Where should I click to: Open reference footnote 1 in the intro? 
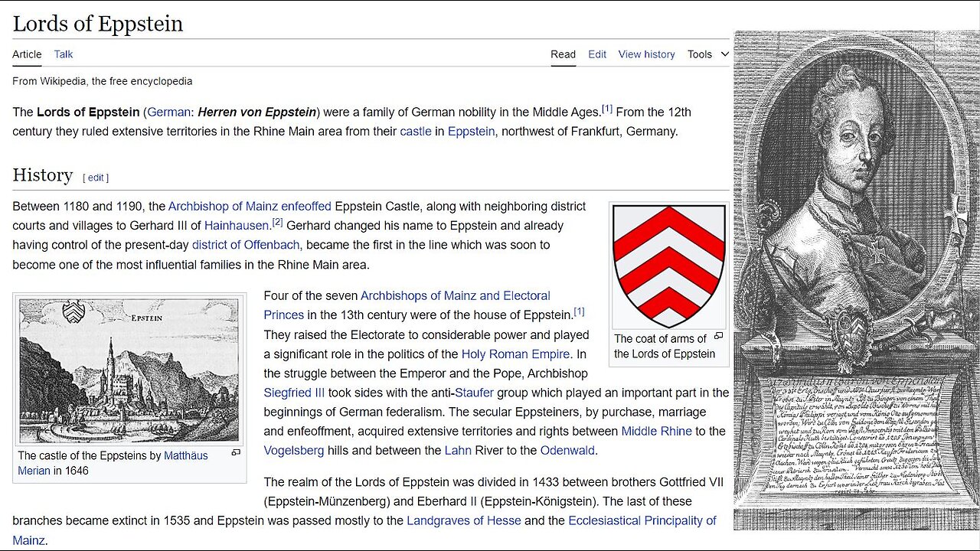(x=607, y=109)
